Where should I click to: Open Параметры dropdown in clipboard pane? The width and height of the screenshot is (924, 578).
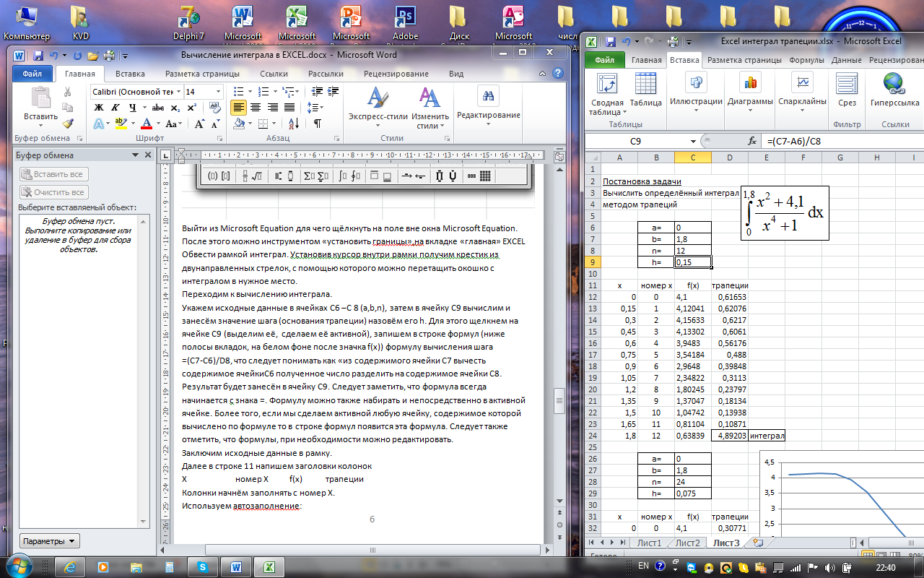click(50, 541)
